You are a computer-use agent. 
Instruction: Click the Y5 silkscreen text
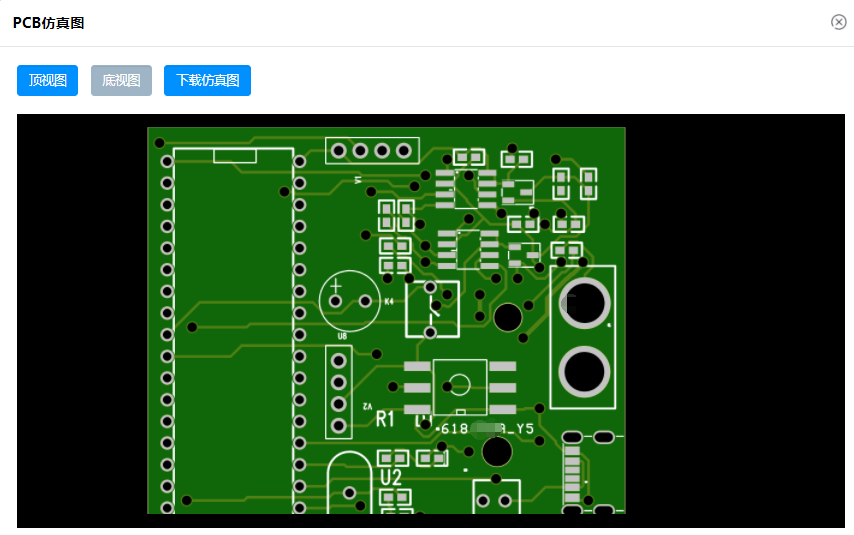(524, 428)
